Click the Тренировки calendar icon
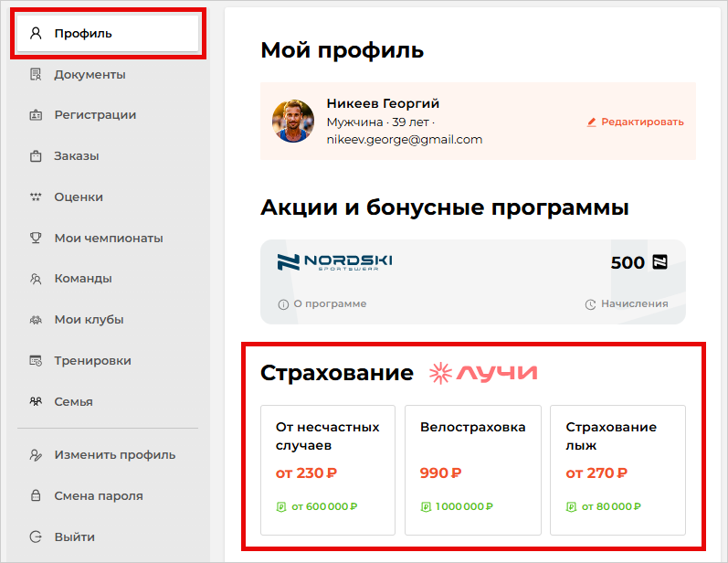The image size is (728, 563). (x=36, y=360)
